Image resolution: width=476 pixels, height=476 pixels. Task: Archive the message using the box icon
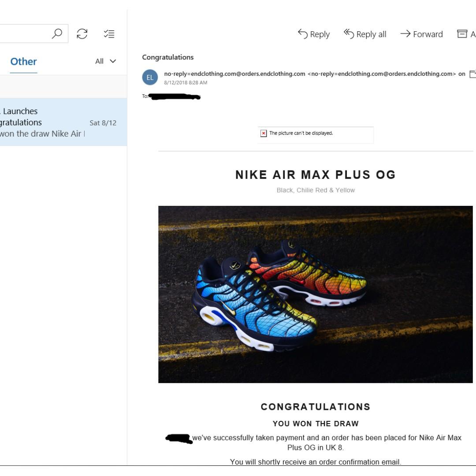click(462, 34)
